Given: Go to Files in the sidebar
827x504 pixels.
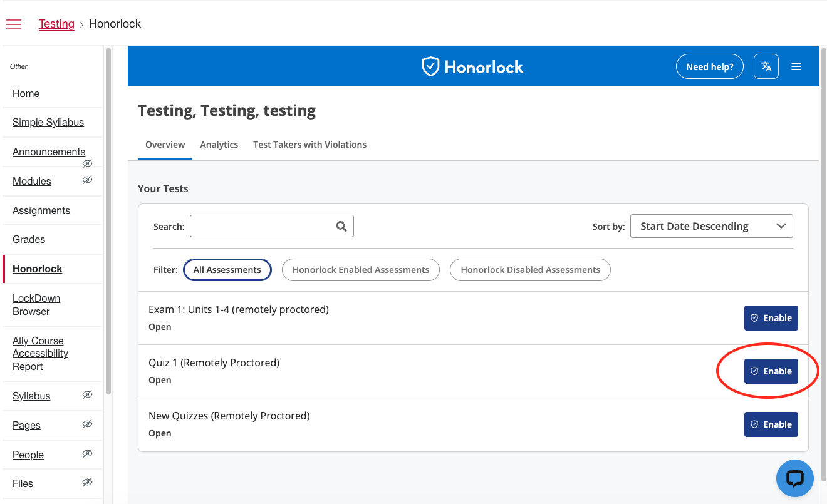Looking at the screenshot, I should 23,483.
